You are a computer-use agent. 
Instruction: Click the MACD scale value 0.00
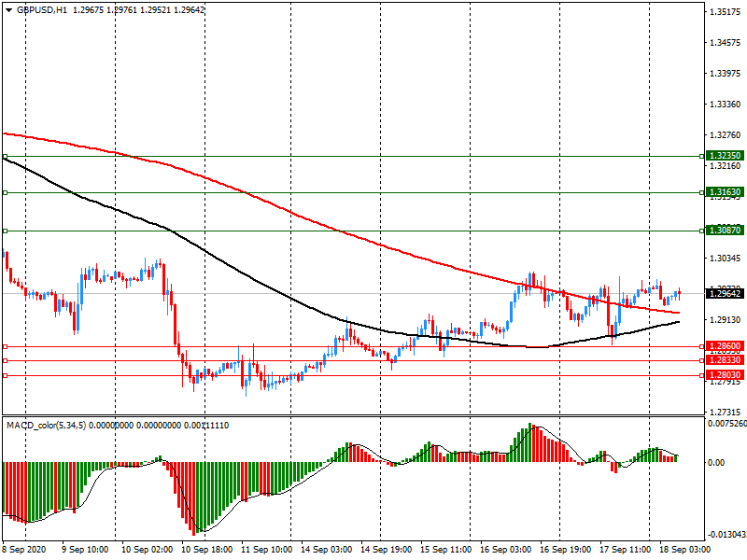pos(716,462)
